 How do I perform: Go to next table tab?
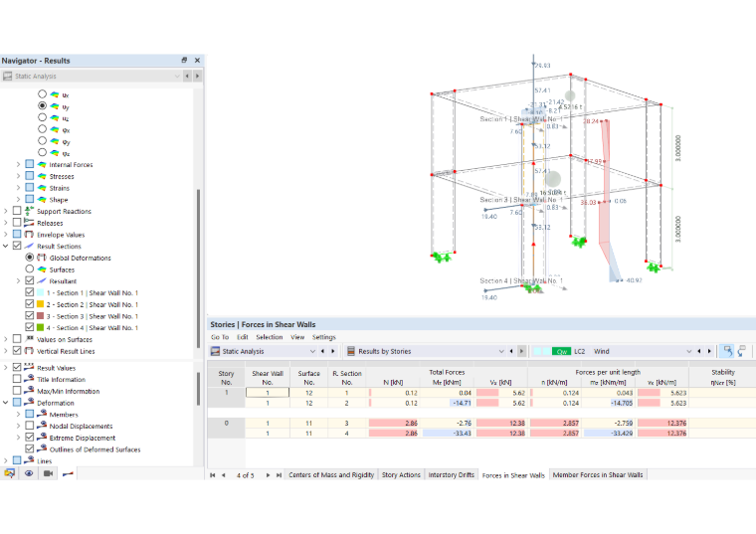[x=268, y=475]
